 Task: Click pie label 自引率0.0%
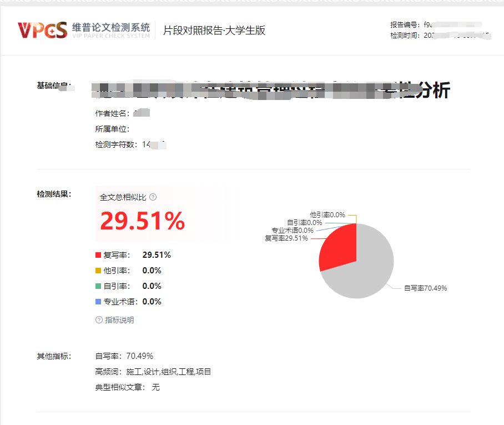[304, 223]
